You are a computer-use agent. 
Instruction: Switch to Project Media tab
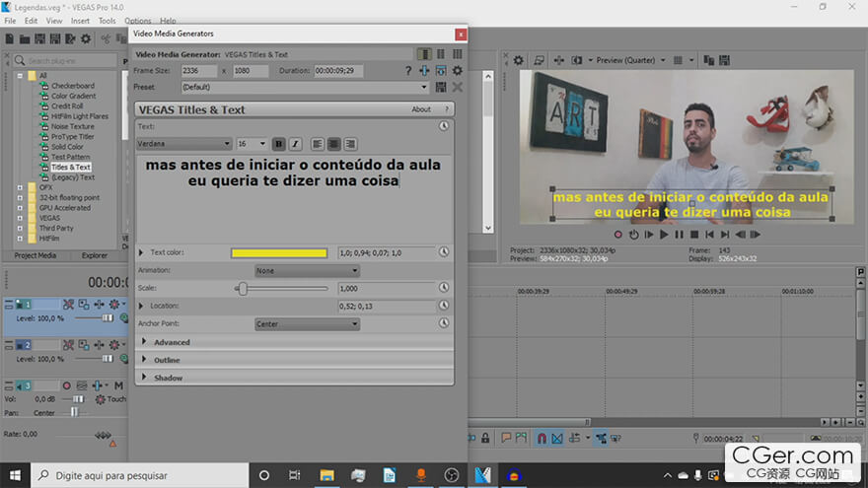(35, 255)
